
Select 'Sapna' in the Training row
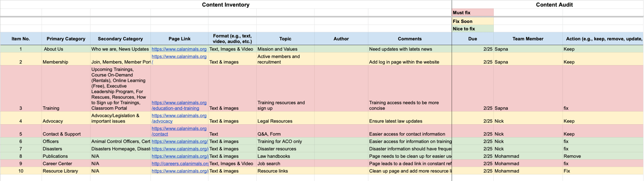coord(528,88)
